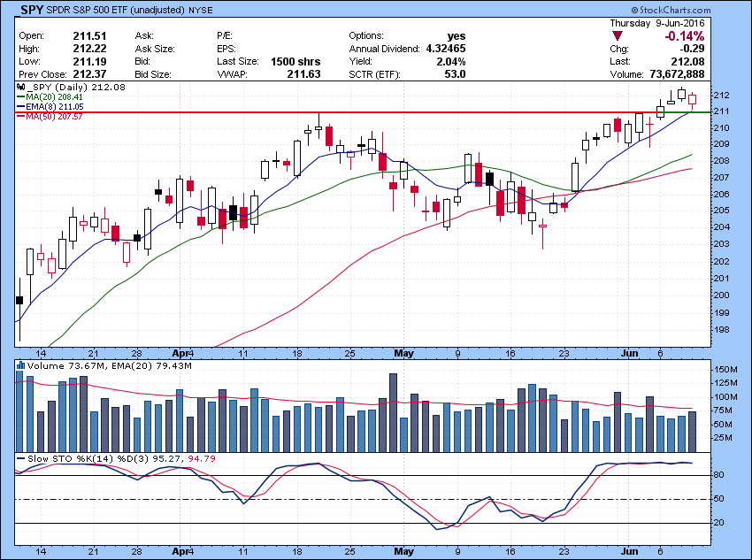This screenshot has width=752, height=560.
Task: Click the volume bars icon beside Volume 73.67M
Action: [x=20, y=366]
